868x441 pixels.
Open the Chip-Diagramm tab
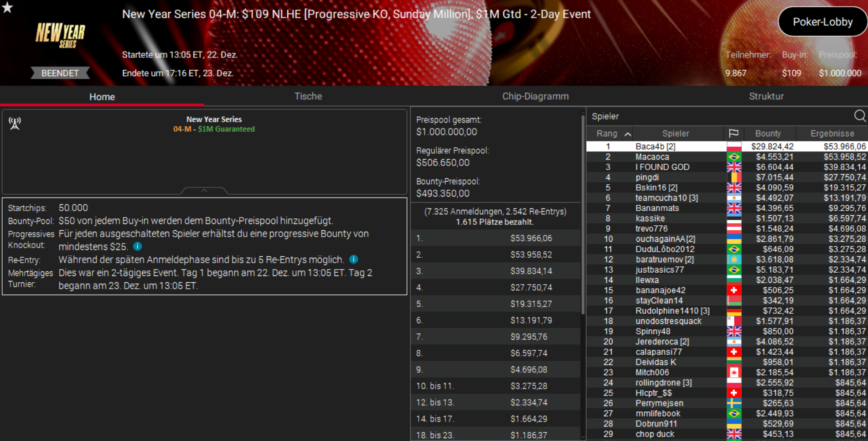coord(535,96)
